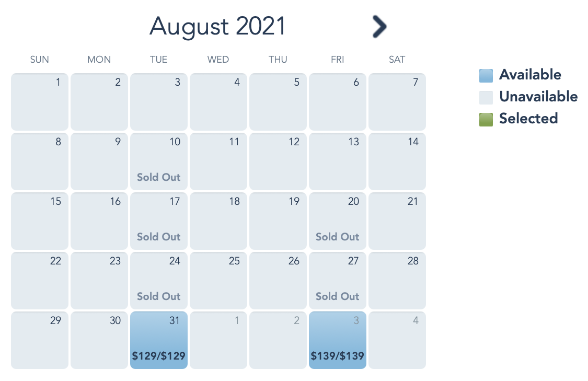Click the sold out August 20 cell
Viewport: 588px width, 381px height.
point(338,221)
